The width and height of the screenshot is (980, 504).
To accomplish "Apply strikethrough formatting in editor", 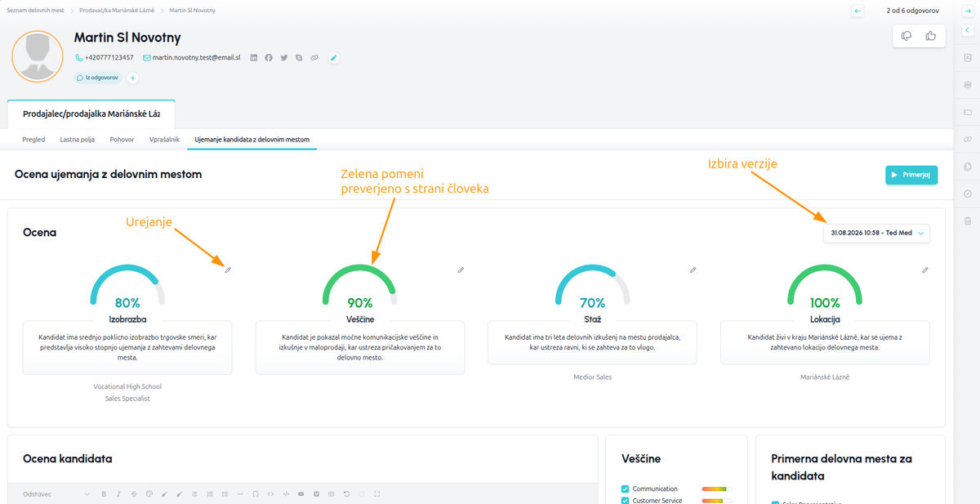I will pos(134,494).
